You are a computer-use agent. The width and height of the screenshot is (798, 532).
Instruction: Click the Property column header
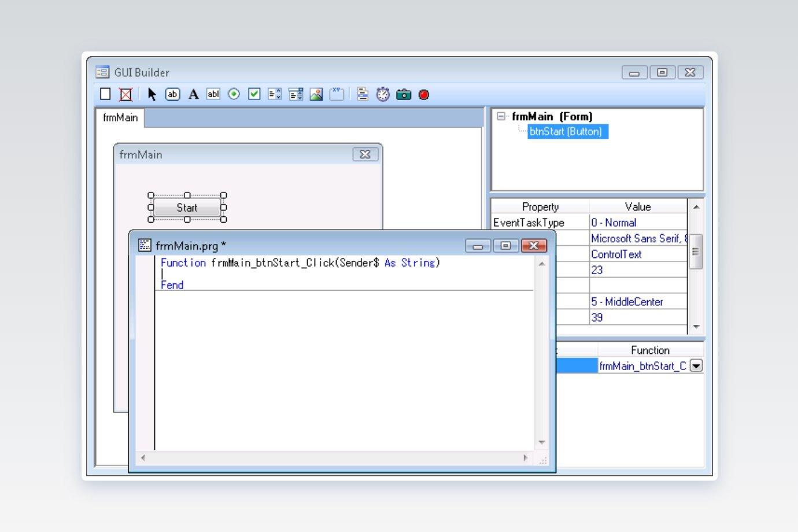(540, 206)
